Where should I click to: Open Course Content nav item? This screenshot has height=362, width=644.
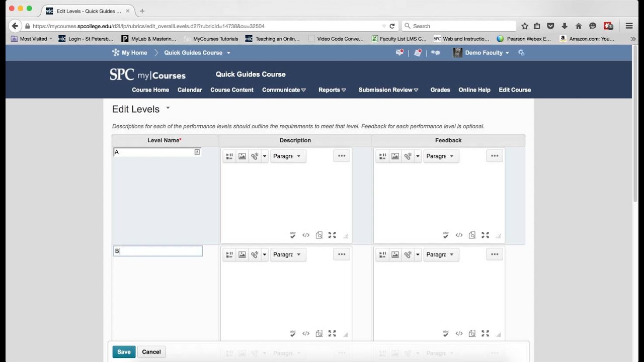(232, 90)
